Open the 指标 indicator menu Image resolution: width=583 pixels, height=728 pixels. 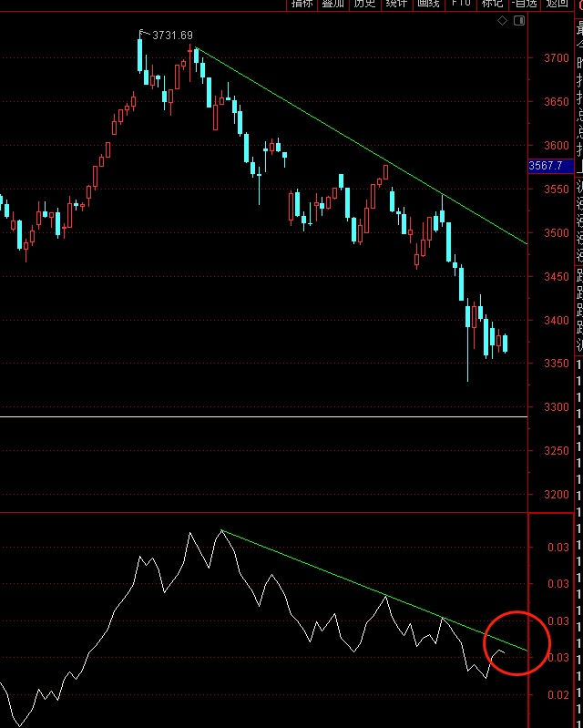point(302,4)
